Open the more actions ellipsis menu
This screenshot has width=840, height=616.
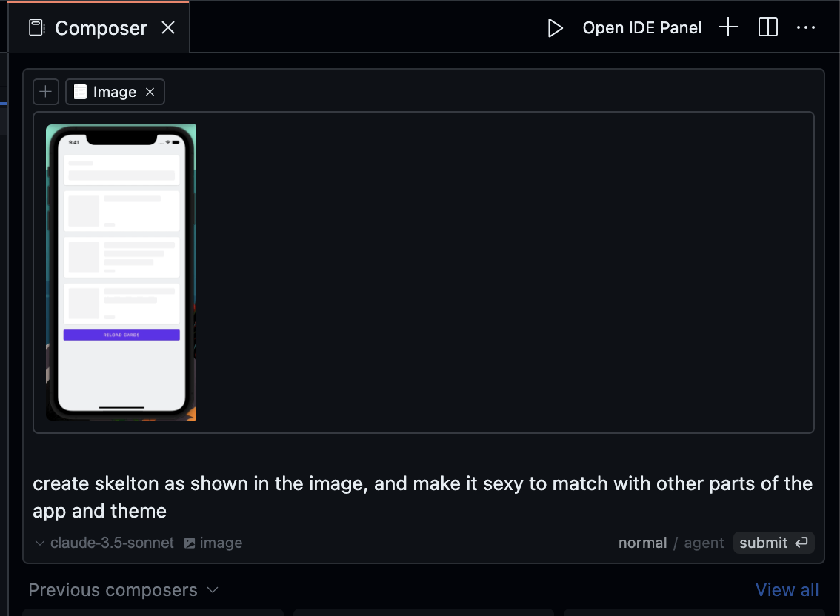(805, 28)
